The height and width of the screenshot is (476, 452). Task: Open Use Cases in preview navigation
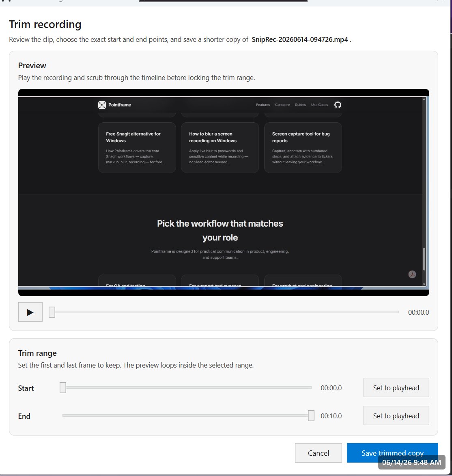pyautogui.click(x=319, y=105)
